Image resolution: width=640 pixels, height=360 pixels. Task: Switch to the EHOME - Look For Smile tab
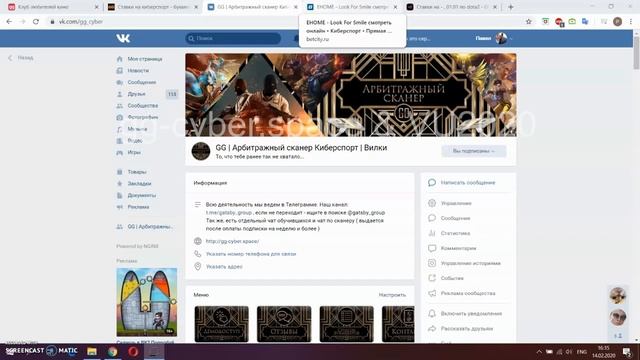point(352,7)
